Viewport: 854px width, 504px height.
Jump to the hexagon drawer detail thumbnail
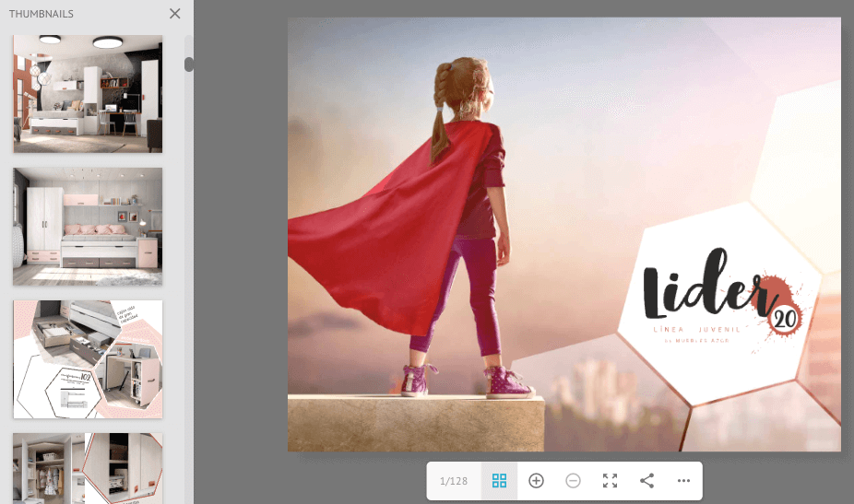click(x=88, y=359)
